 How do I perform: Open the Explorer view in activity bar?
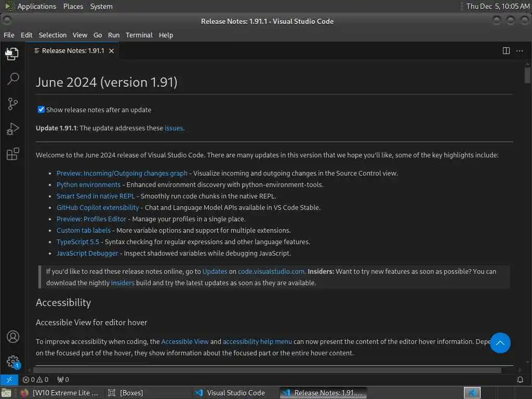coord(12,54)
